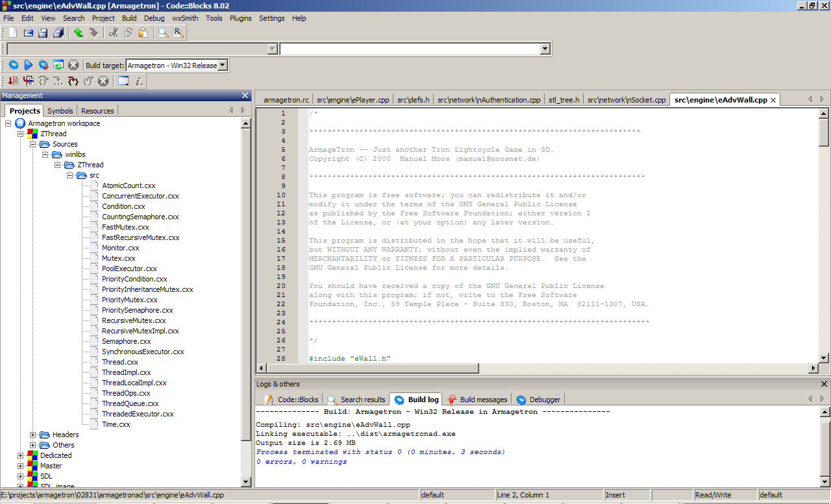Click the Build and run icon

coord(43,66)
